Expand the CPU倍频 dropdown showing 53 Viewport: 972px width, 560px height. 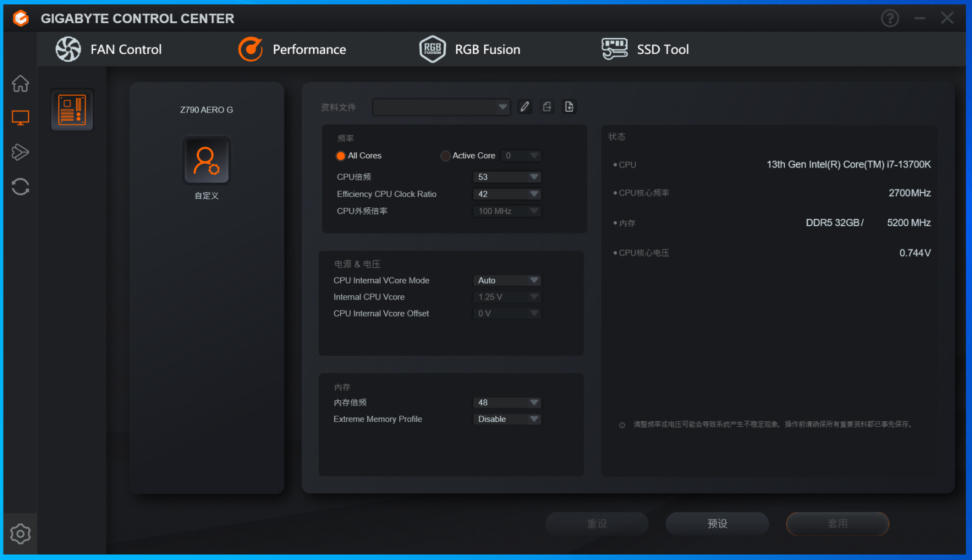507,177
